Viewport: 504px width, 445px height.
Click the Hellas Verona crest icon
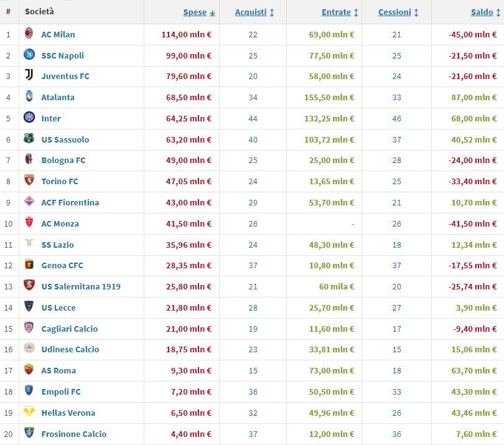(x=29, y=413)
